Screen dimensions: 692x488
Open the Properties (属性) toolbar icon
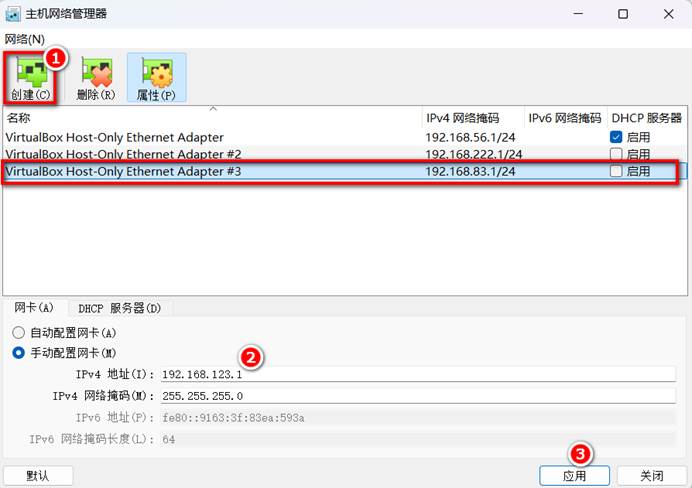click(156, 79)
